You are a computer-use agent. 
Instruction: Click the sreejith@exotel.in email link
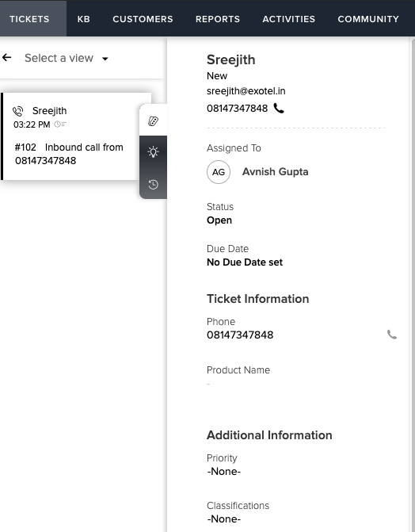tap(246, 91)
